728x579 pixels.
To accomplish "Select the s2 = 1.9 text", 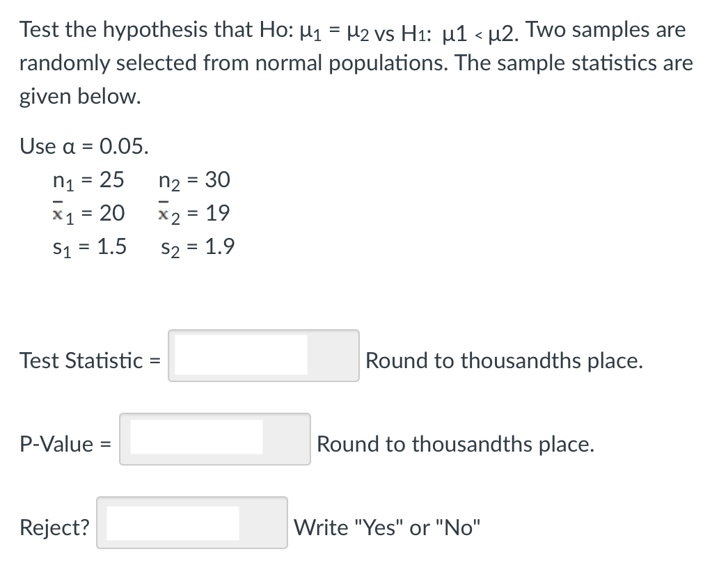I will (x=197, y=246).
